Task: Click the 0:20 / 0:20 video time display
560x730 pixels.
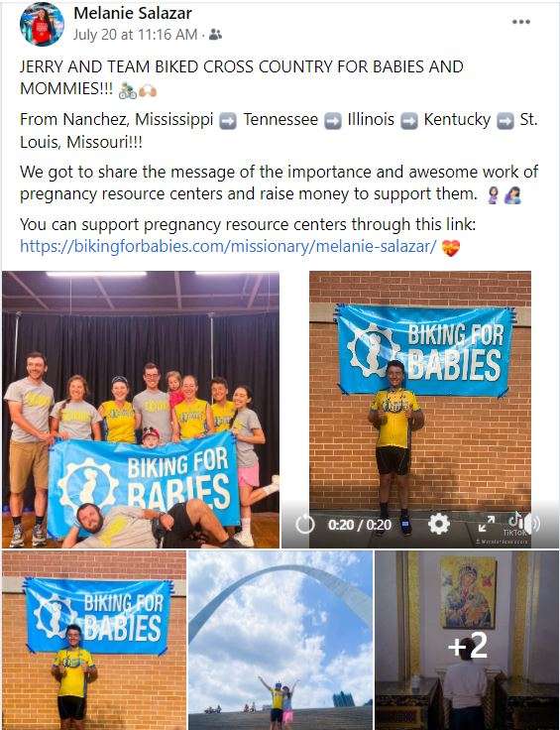Action: click(360, 525)
